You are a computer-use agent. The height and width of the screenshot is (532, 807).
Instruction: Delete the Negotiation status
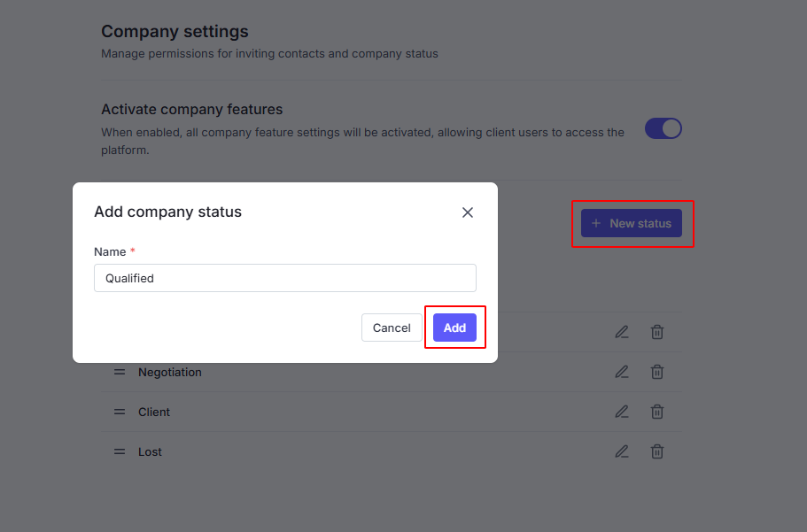click(657, 372)
